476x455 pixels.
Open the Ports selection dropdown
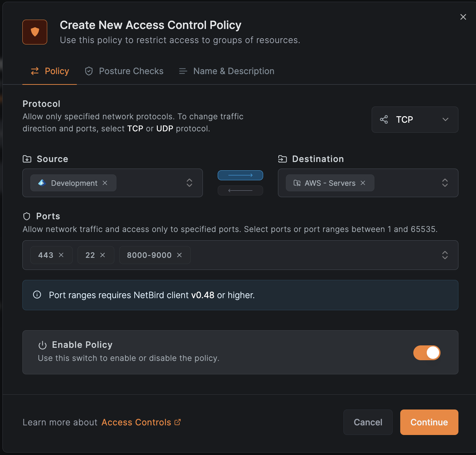pos(445,255)
